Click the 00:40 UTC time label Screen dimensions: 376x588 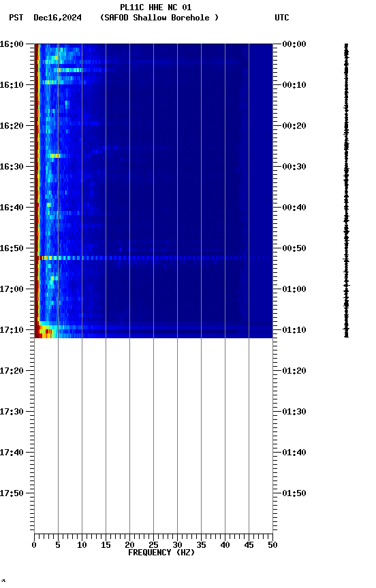294,208
